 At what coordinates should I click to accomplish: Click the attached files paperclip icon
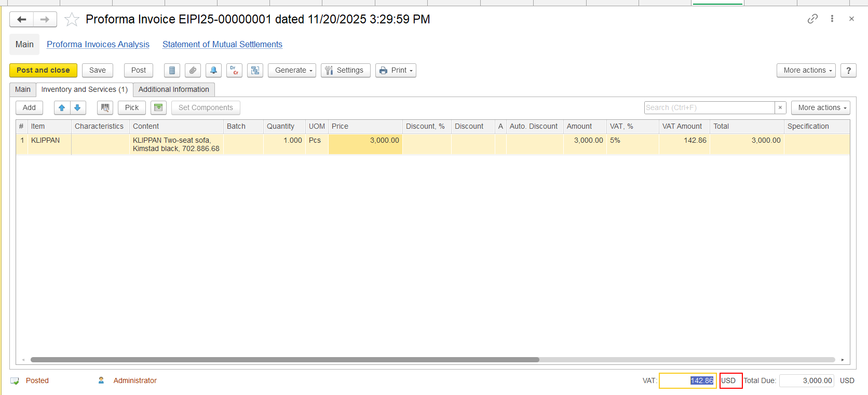coord(193,71)
